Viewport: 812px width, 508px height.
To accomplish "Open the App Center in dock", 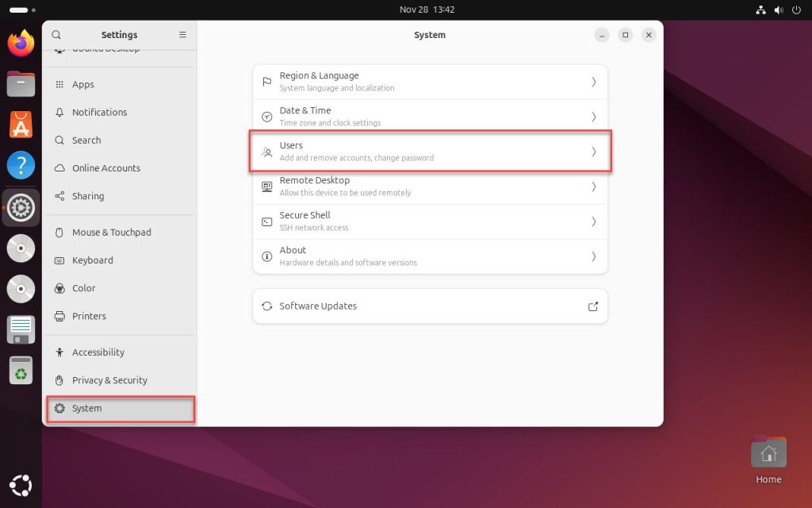I will pyautogui.click(x=21, y=125).
